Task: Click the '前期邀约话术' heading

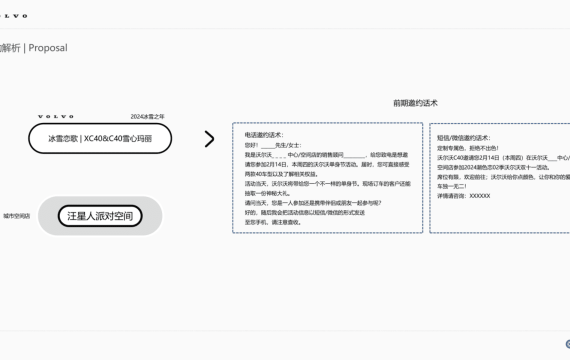Action: [x=415, y=103]
